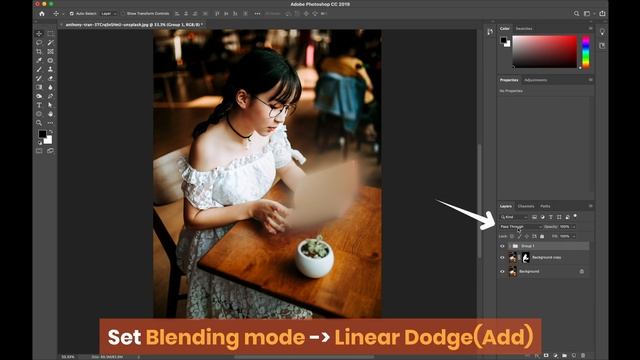Open the Opacity slider dropdown arrow

(x=574, y=227)
